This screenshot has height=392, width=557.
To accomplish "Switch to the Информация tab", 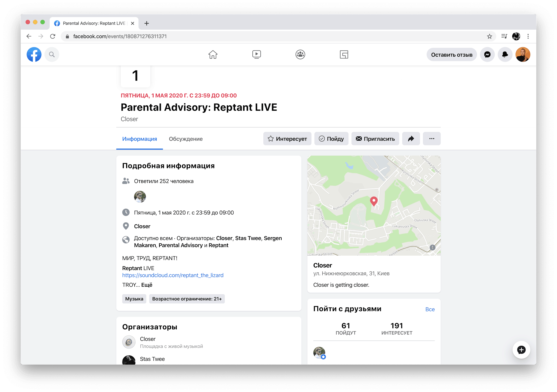I will [x=139, y=139].
